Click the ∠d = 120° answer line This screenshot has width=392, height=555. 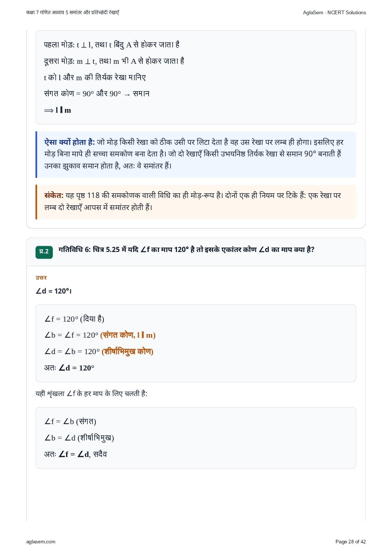pyautogui.click(x=54, y=291)
